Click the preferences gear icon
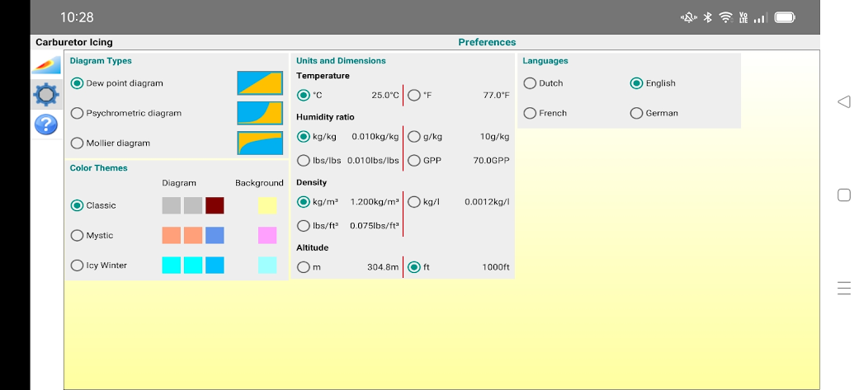 point(46,95)
